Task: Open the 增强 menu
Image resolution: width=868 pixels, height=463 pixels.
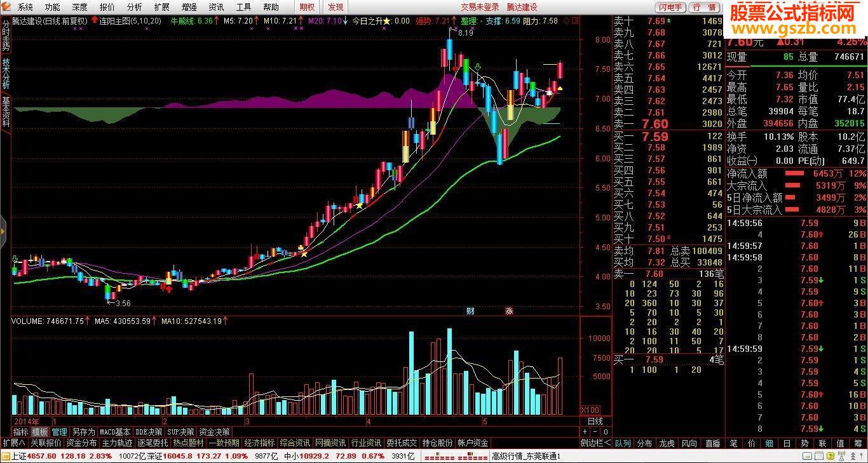Action: coord(189,7)
